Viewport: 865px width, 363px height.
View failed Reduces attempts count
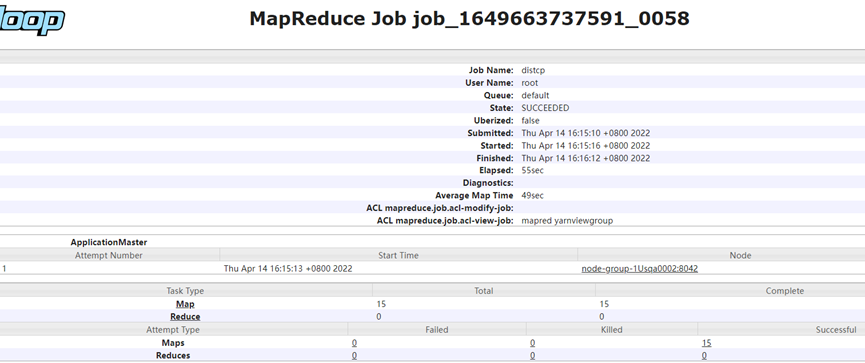tap(354, 355)
